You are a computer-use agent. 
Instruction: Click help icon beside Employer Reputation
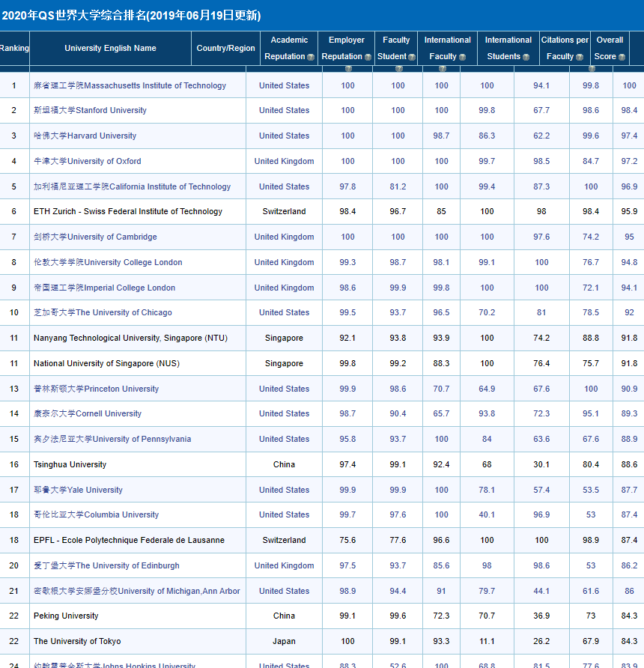[x=368, y=57]
